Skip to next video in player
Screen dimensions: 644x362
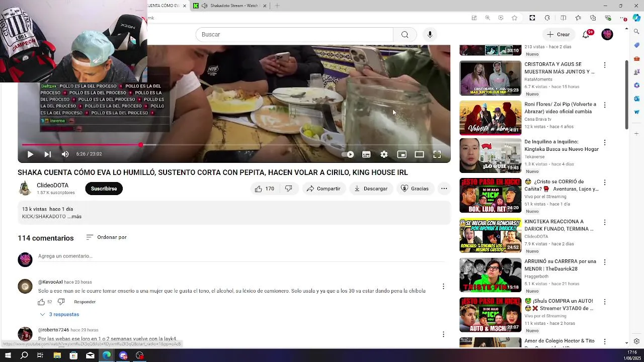tap(47, 154)
